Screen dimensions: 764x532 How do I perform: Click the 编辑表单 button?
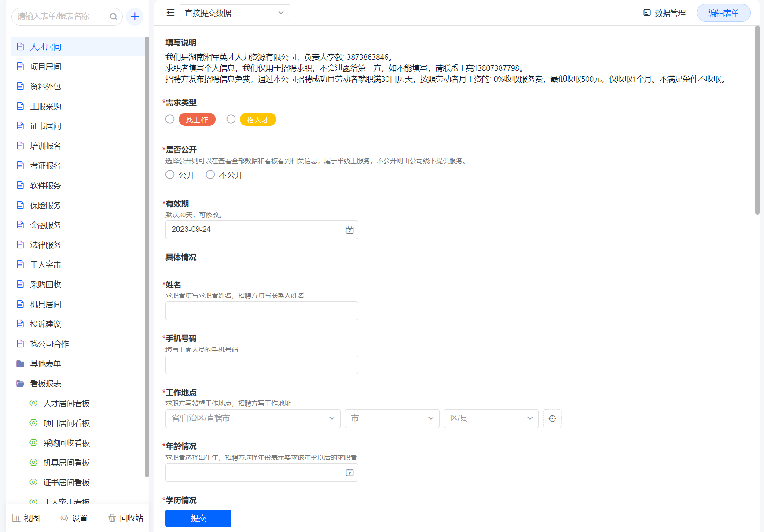point(723,13)
